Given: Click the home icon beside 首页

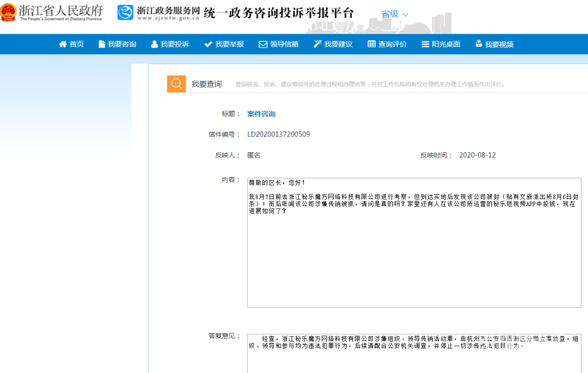Looking at the screenshot, I should (63, 44).
